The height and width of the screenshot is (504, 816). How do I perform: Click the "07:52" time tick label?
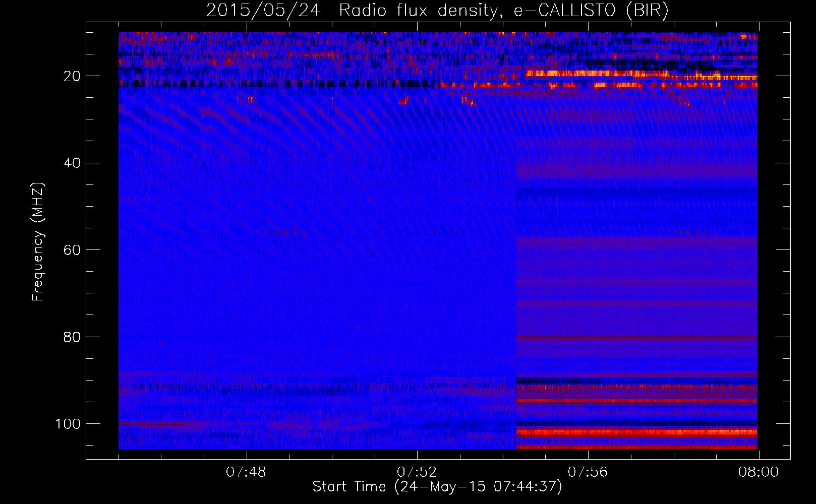coord(417,472)
